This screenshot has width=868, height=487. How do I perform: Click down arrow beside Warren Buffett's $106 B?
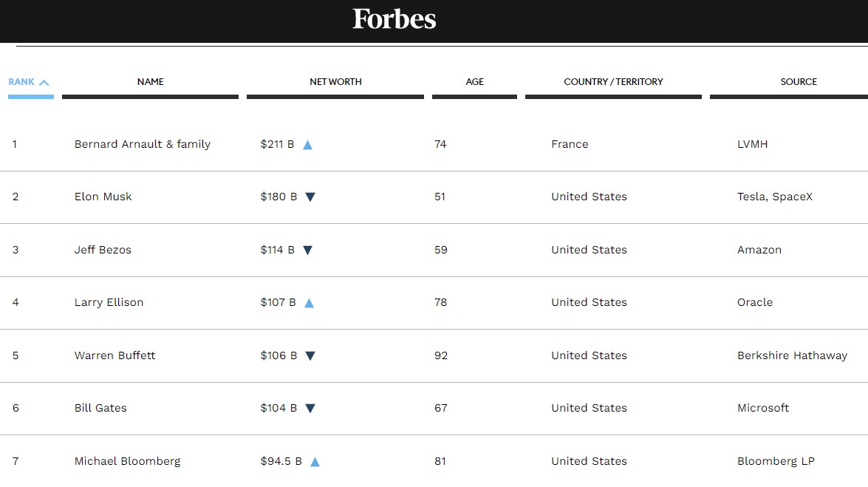pos(310,356)
